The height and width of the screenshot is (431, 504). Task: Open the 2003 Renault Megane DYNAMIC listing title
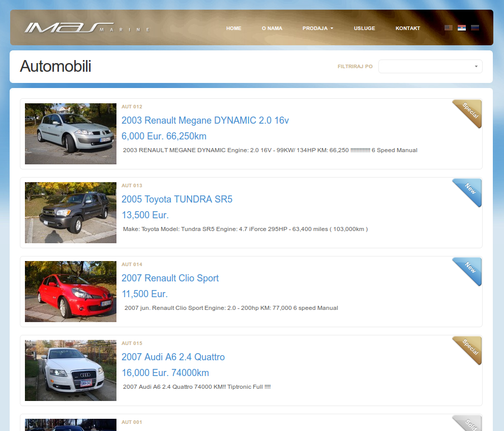point(205,120)
